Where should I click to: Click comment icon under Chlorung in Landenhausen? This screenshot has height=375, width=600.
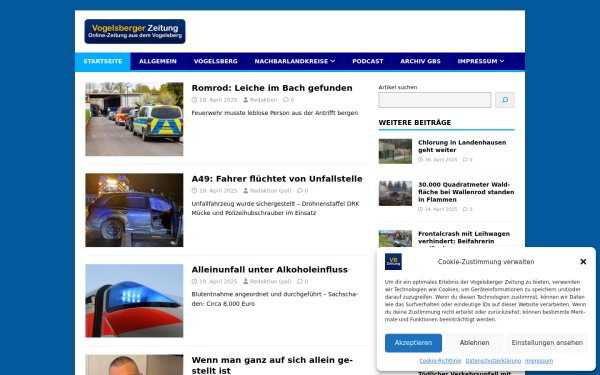tap(465, 160)
